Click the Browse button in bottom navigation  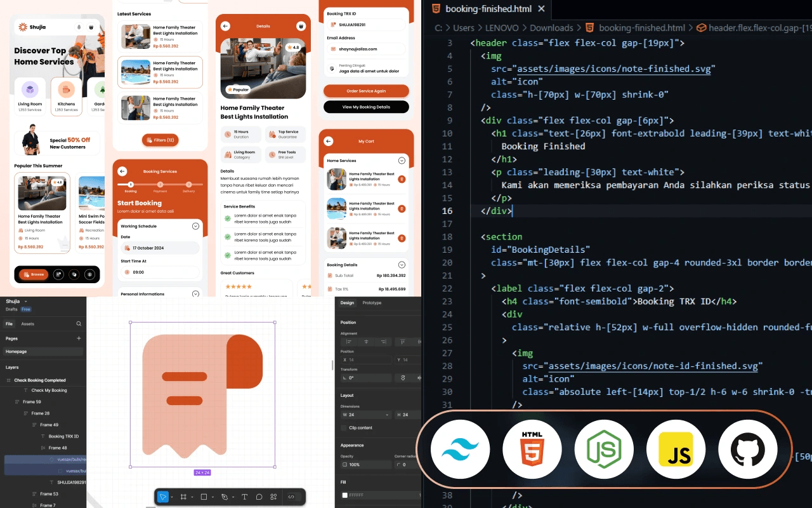point(34,274)
